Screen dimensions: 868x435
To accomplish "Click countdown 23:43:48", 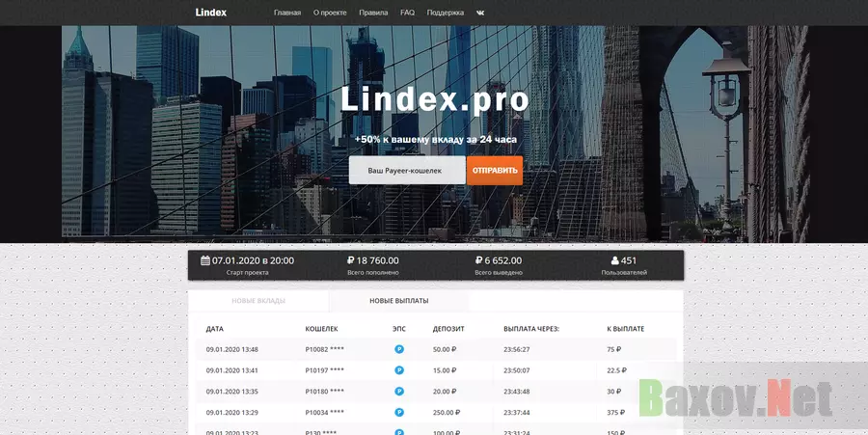I will (517, 392).
